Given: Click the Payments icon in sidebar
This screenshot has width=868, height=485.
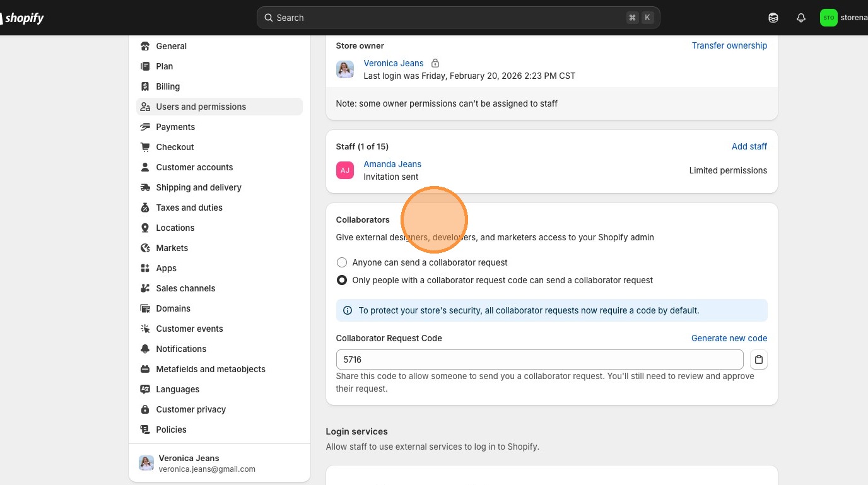Looking at the screenshot, I should (145, 127).
